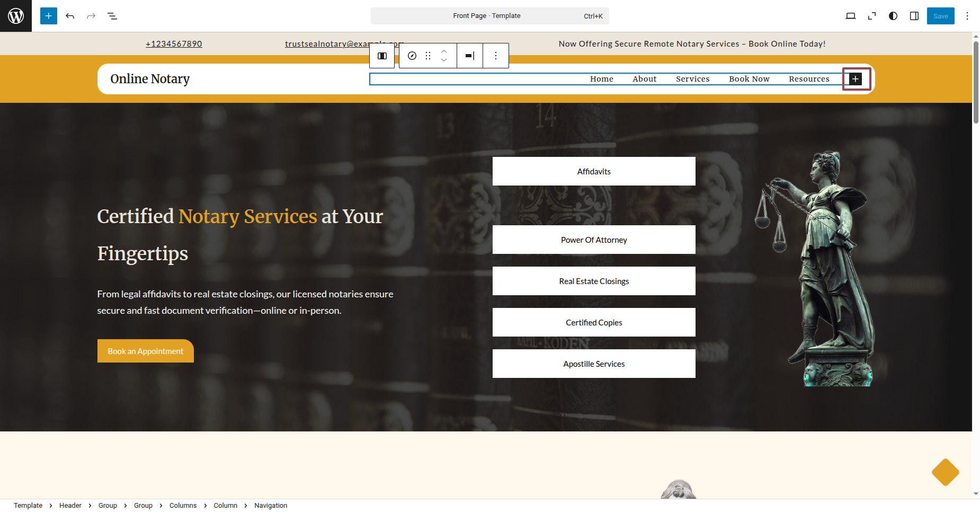Toggle the block inserter plus button
This screenshot has height=512, width=980.
pos(49,16)
